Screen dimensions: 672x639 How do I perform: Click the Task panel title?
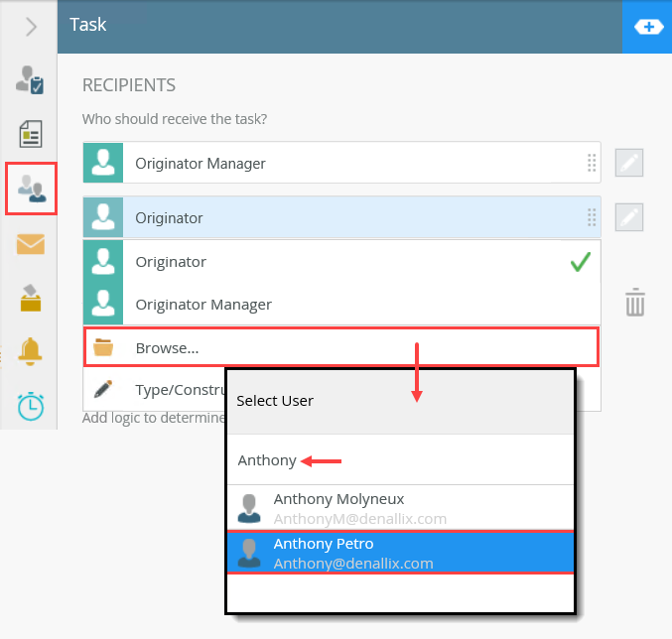click(88, 25)
